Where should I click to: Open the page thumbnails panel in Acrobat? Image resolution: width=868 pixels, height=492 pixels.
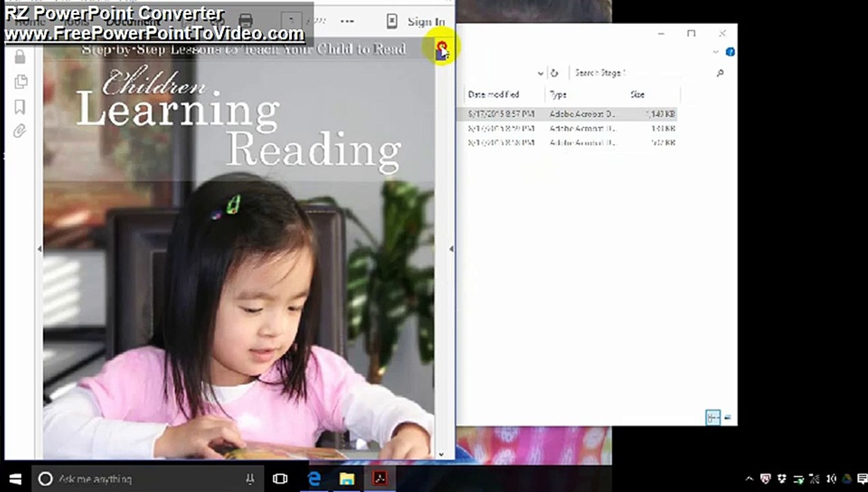(x=21, y=81)
